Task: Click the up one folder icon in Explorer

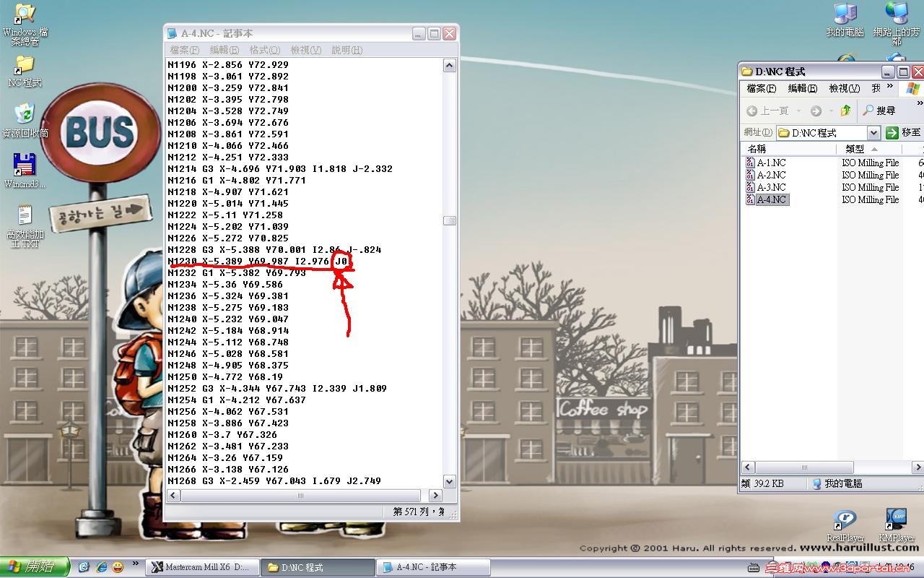Action: (x=845, y=111)
